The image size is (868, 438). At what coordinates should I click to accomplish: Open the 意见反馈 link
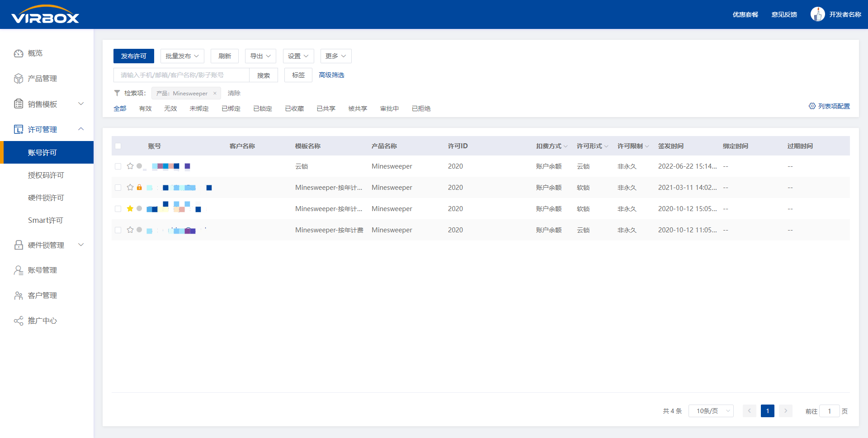[784, 14]
